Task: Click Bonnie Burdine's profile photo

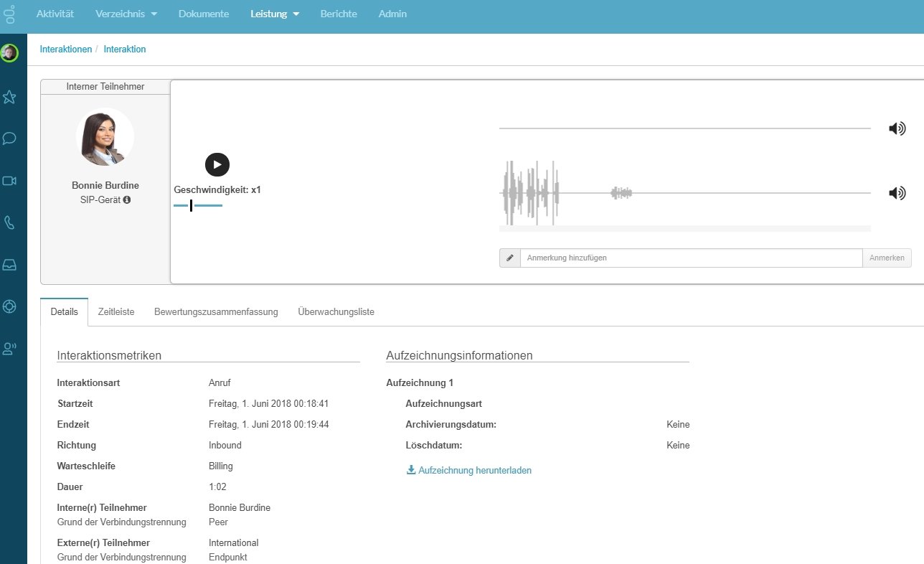Action: (x=105, y=137)
